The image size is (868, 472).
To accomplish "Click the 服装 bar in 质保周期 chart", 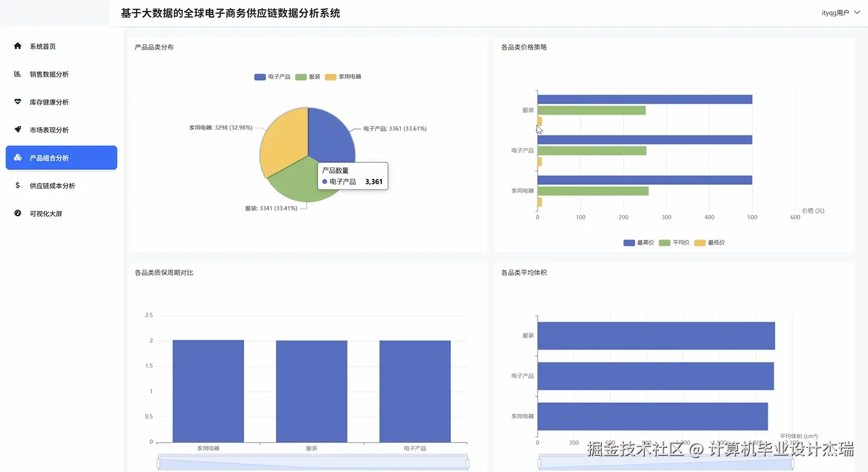I will coord(312,391).
